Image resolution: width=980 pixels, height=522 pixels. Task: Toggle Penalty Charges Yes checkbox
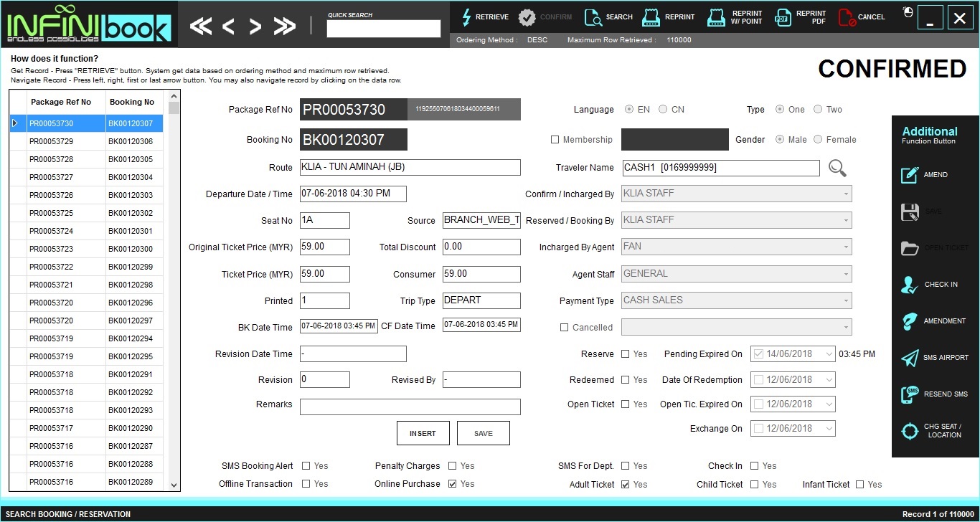coord(453,466)
